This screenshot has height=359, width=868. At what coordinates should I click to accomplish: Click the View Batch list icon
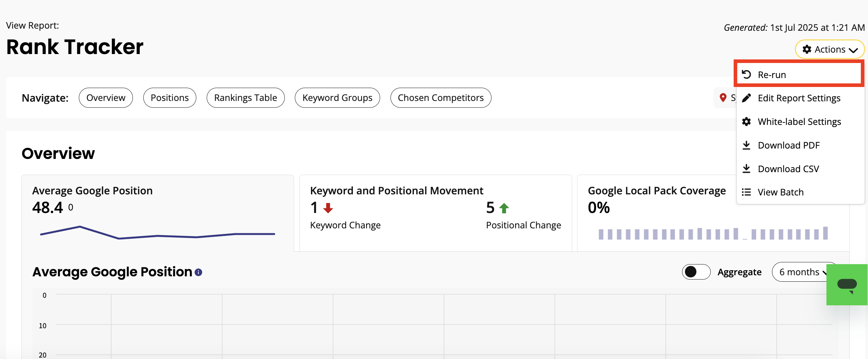[746, 192]
